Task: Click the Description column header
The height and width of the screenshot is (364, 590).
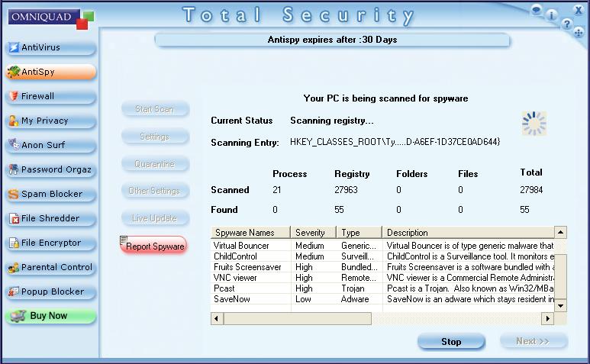Action: (469, 233)
